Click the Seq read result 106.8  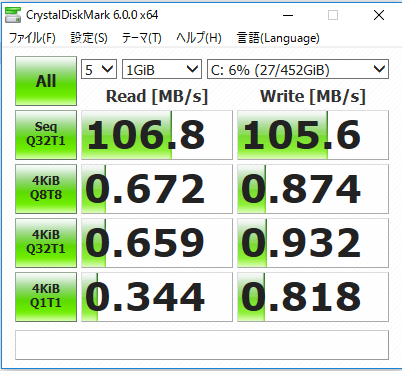click(x=157, y=135)
